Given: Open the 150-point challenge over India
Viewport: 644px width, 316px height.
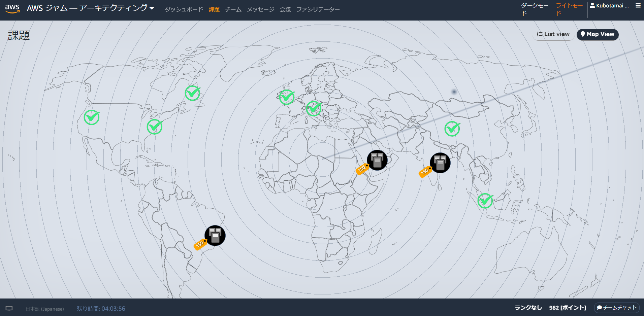Looking at the screenshot, I should pyautogui.click(x=440, y=163).
